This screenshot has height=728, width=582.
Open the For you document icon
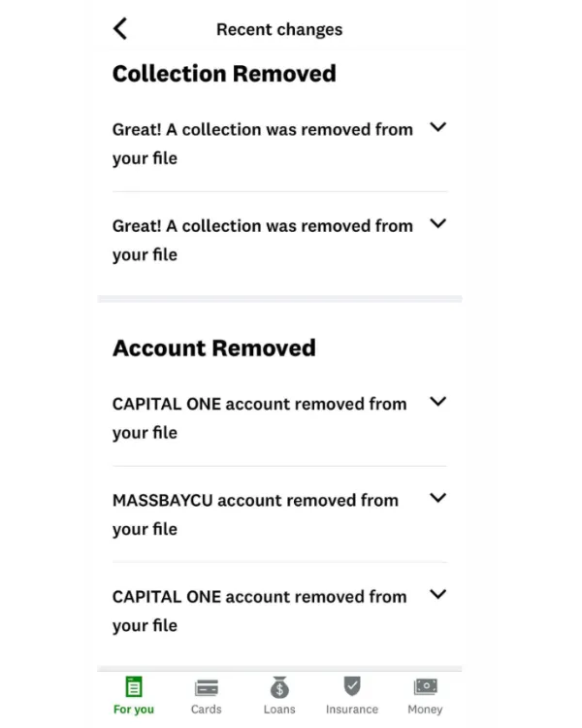tap(134, 686)
